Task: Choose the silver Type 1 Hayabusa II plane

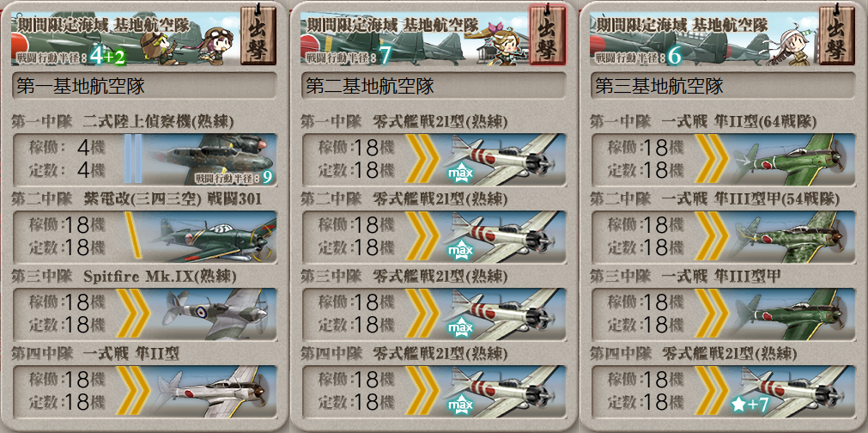Action: click(x=213, y=392)
